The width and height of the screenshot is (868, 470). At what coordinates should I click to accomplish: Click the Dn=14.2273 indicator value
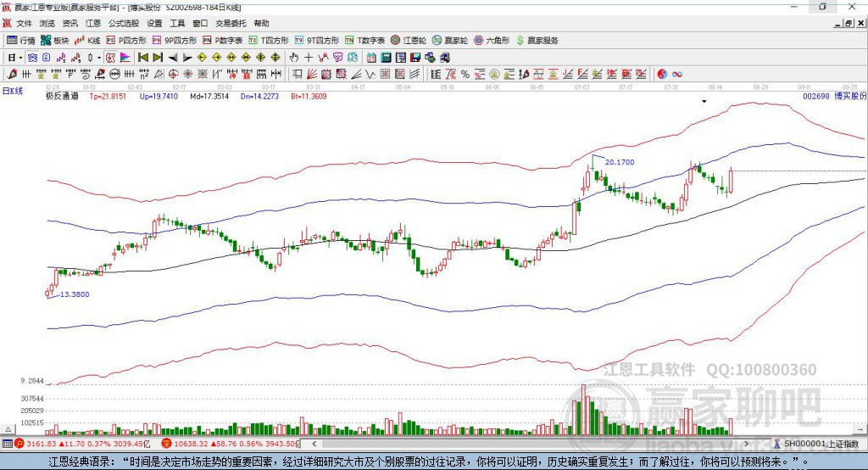tap(259, 96)
